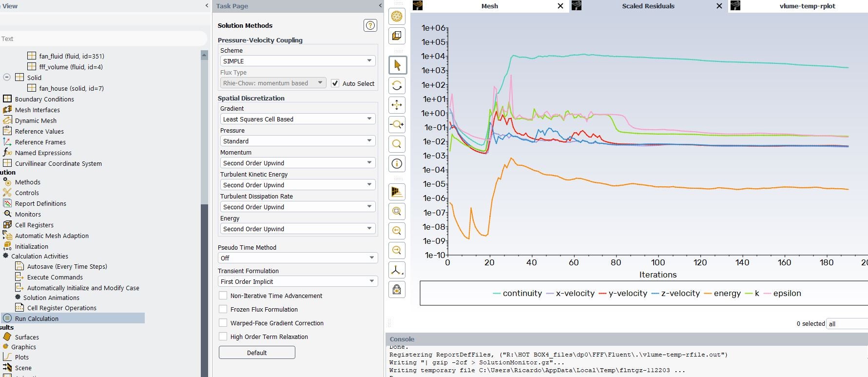Uncheck the Auto Select checkbox
Image resolution: width=868 pixels, height=377 pixels.
tap(335, 83)
